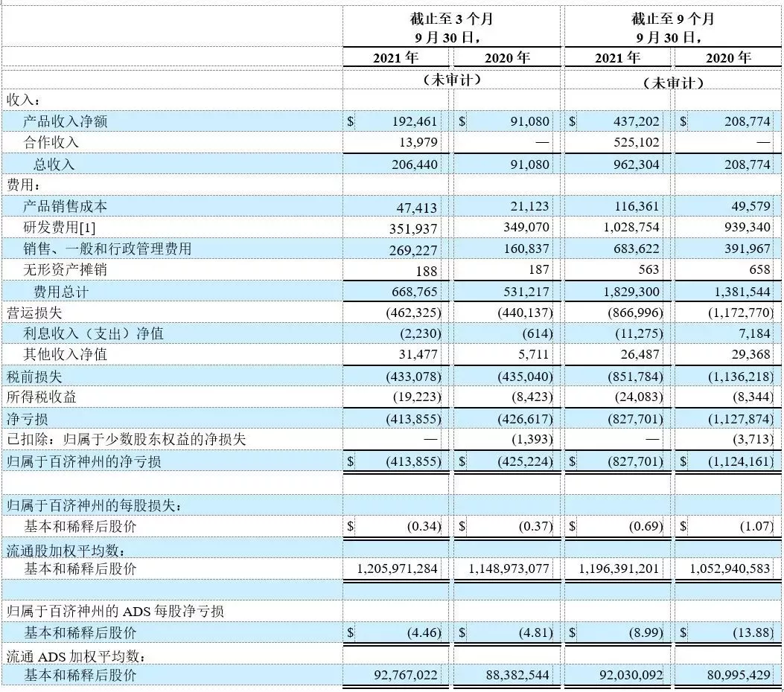Click the '截止至 3 个月' column header
This screenshot has width=784, height=692.
pyautogui.click(x=451, y=19)
